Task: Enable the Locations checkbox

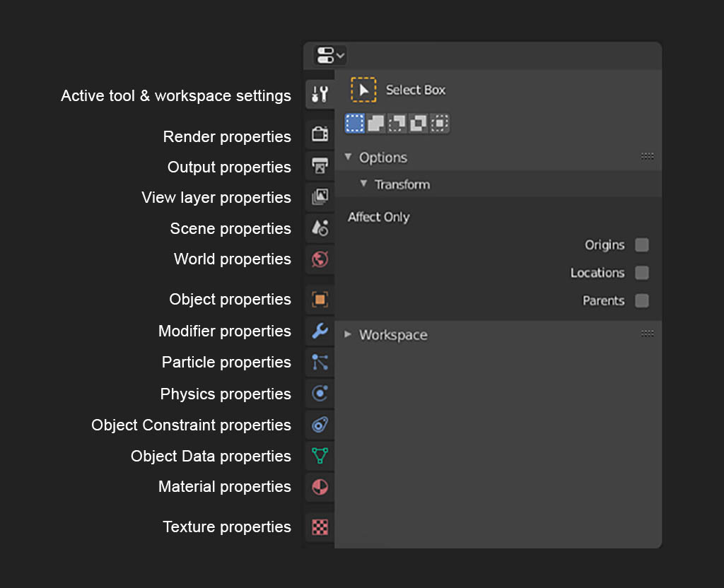Action: click(x=642, y=273)
